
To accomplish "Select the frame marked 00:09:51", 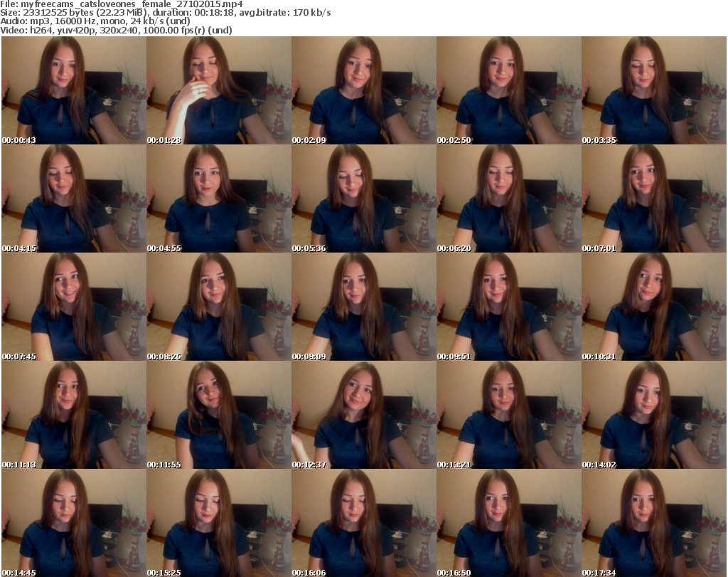I will pyautogui.click(x=509, y=307).
